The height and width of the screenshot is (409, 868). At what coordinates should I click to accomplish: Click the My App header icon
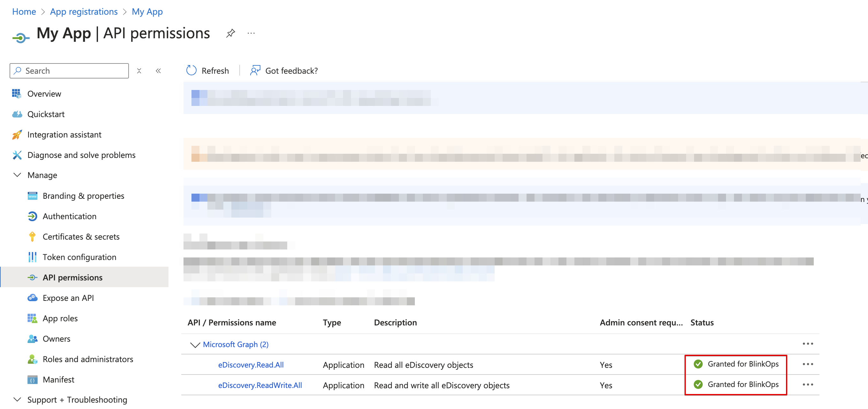21,38
